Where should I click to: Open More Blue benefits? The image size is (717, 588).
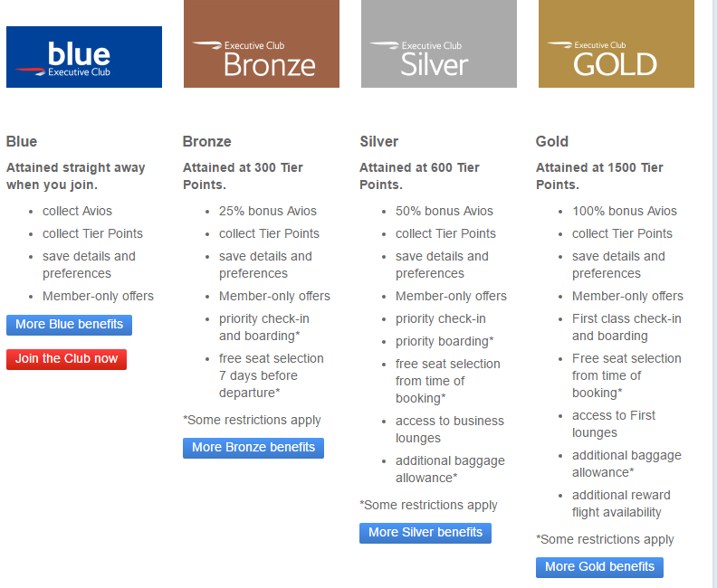tap(69, 325)
